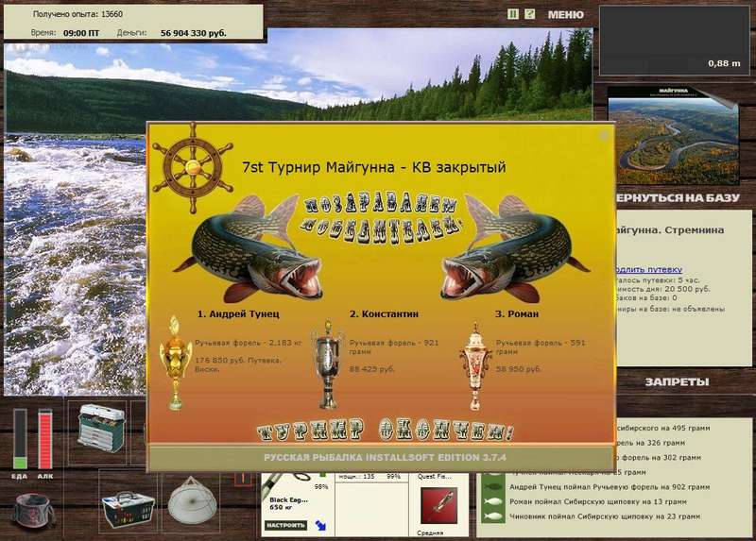Click the gold first-place trophy
Viewport: 756px width, 541px height.
(x=176, y=363)
